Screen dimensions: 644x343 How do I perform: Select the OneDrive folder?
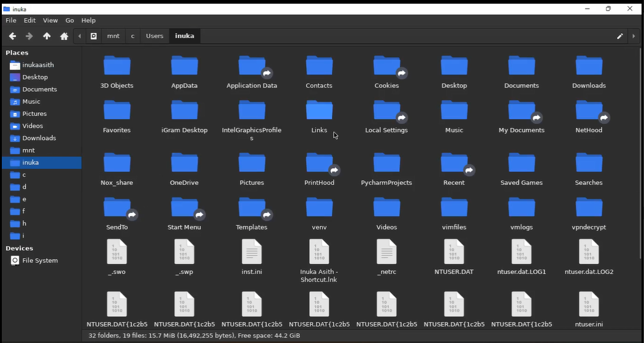click(185, 169)
